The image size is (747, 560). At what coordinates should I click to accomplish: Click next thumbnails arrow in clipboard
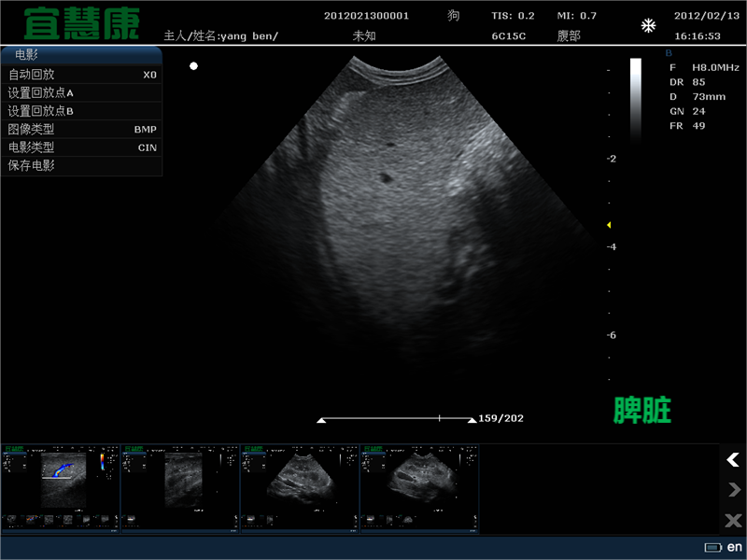(x=733, y=490)
